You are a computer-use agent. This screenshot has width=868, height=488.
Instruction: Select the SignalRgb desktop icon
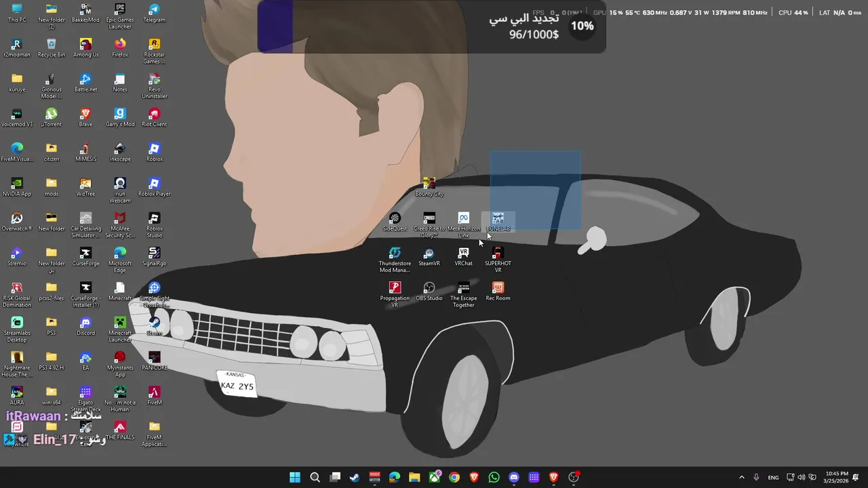click(154, 256)
